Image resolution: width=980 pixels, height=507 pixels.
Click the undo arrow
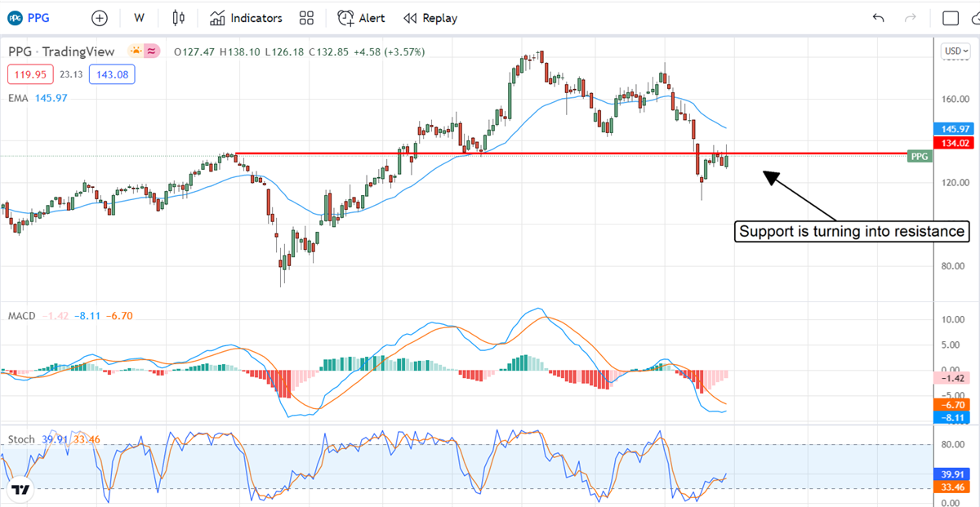click(x=879, y=18)
